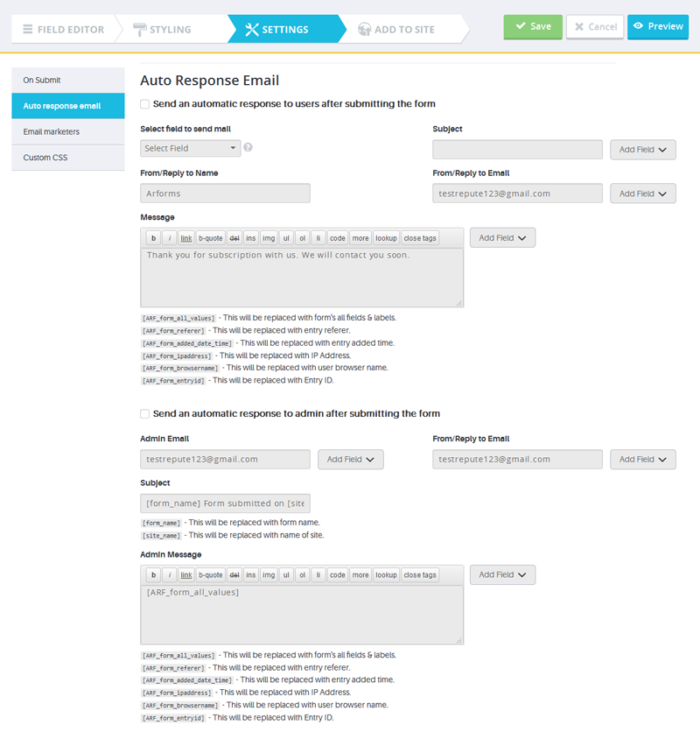Click bold button in Admin Message toolbar
700x732 pixels.
coord(153,575)
